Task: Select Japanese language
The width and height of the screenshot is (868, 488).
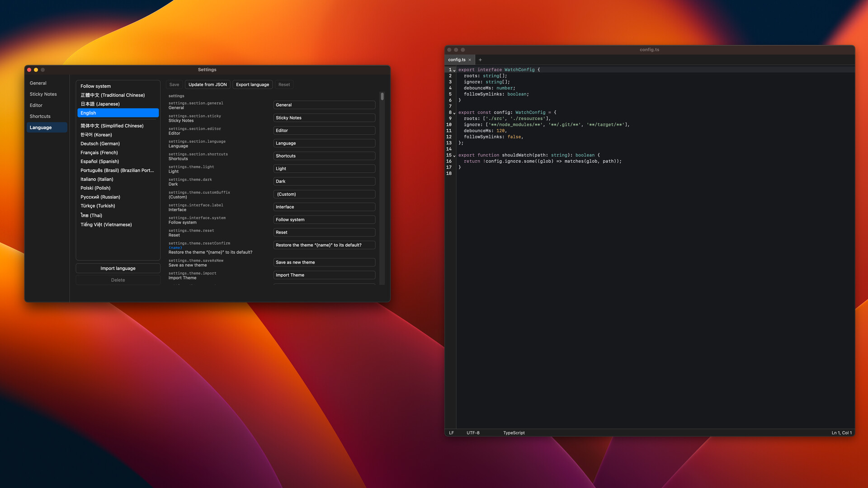Action: [118, 104]
